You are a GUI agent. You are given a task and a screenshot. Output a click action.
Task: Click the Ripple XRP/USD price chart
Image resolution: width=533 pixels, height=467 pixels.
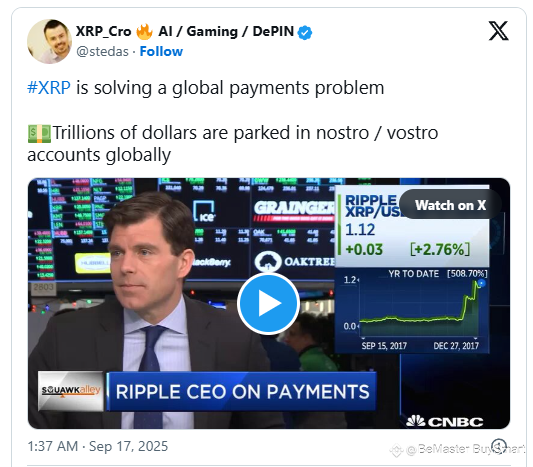412,310
